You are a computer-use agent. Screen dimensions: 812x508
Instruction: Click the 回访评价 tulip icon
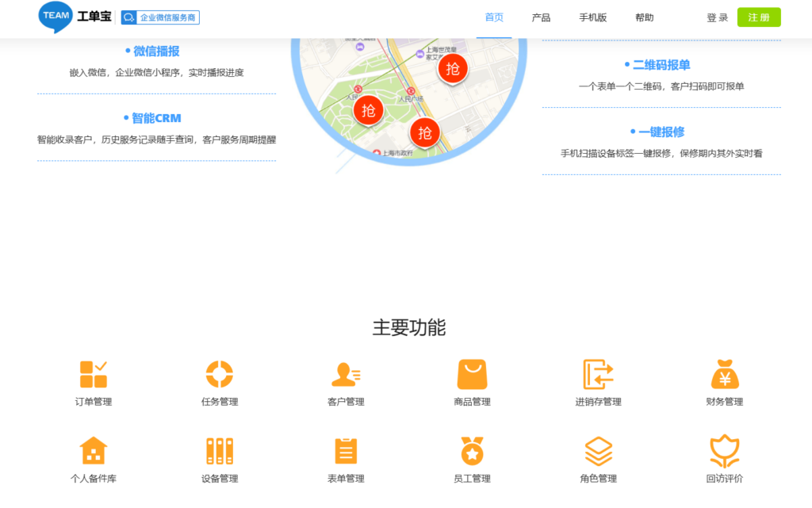[724, 451]
